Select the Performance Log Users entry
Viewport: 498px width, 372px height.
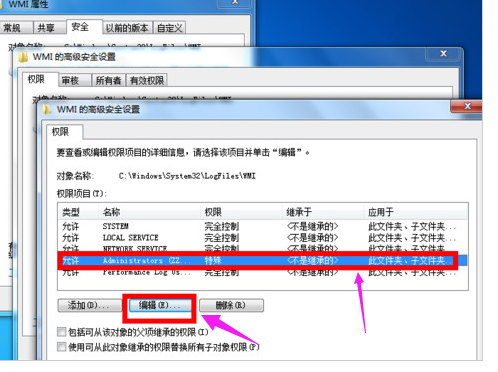263,272
